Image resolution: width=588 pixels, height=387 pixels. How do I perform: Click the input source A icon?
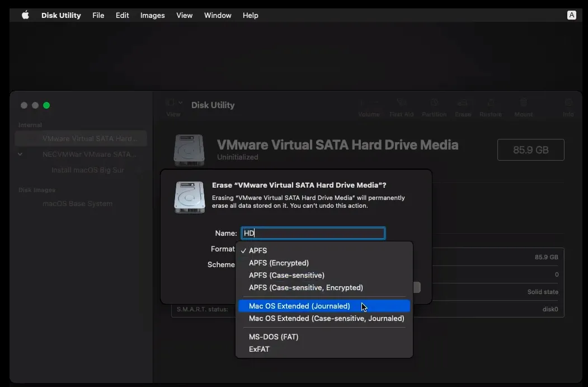click(572, 15)
